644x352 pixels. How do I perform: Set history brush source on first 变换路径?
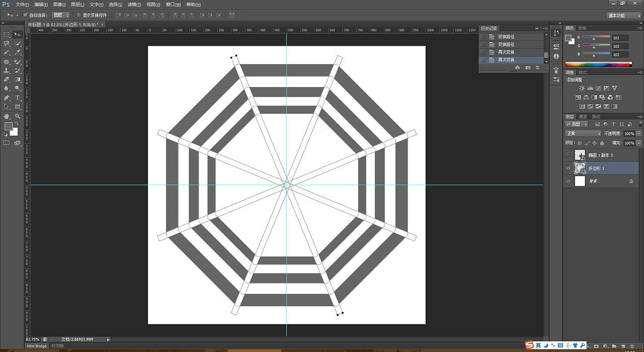482,37
